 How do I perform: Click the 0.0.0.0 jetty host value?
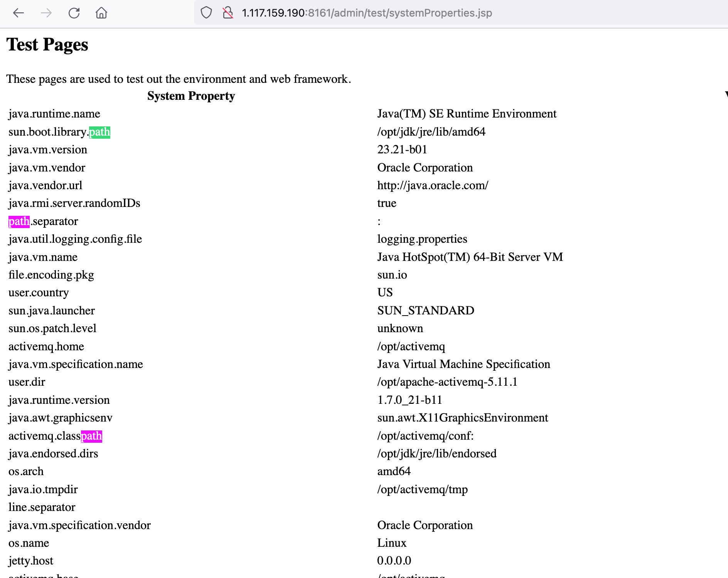tap(394, 561)
